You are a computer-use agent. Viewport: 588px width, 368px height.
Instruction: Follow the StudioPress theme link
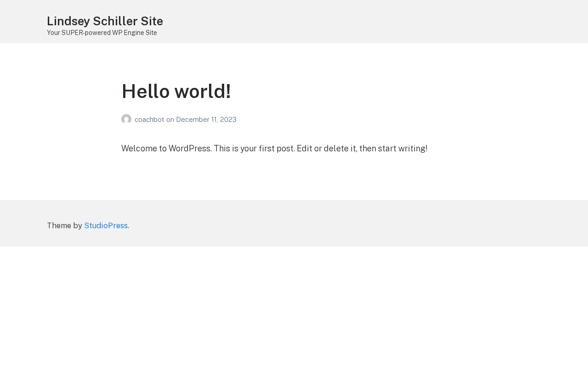(106, 225)
